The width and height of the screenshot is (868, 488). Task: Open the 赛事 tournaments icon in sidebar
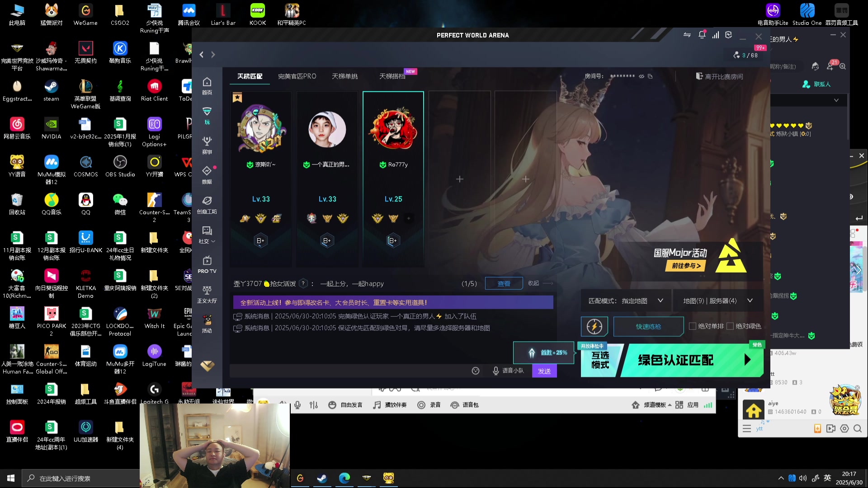pos(207,145)
